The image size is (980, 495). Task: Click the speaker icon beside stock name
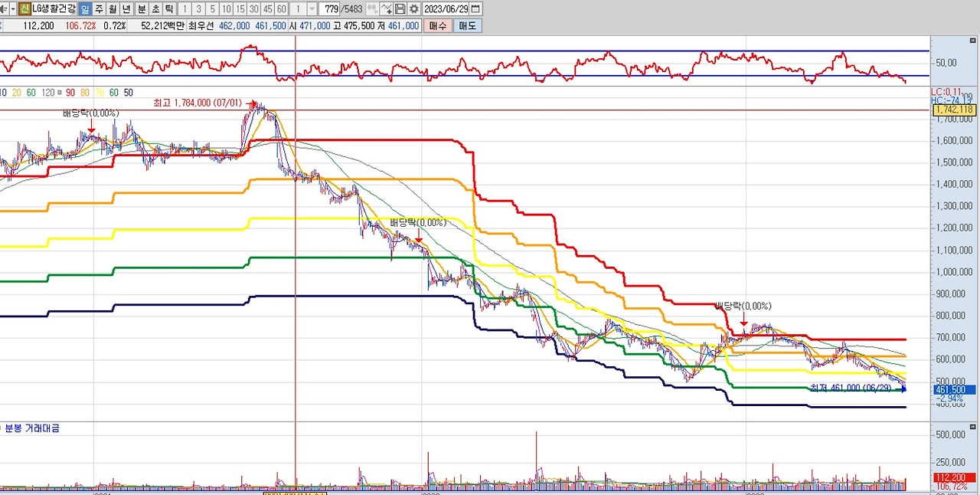click(x=3, y=8)
